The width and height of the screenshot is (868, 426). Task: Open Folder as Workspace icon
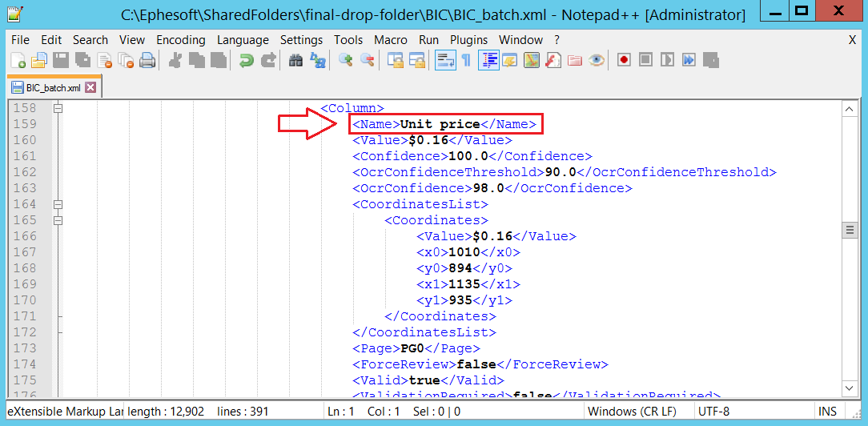pos(575,60)
